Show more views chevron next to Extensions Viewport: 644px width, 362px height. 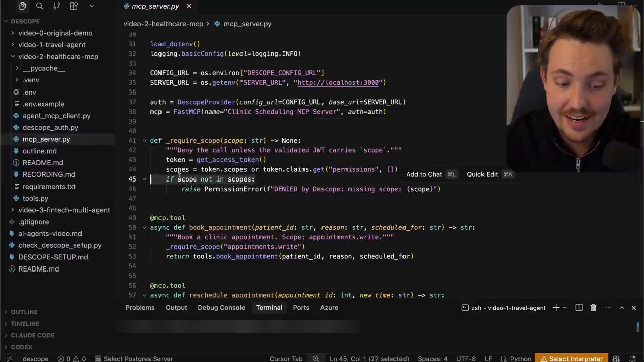[x=91, y=6]
